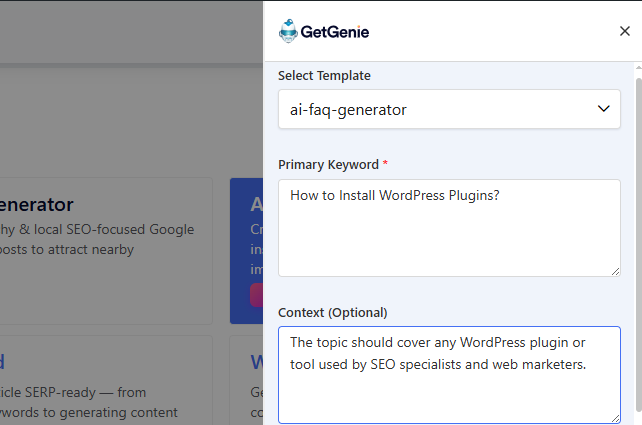Open the ai-faq-generator template dropdown
The image size is (642, 425).
[x=440, y=109]
